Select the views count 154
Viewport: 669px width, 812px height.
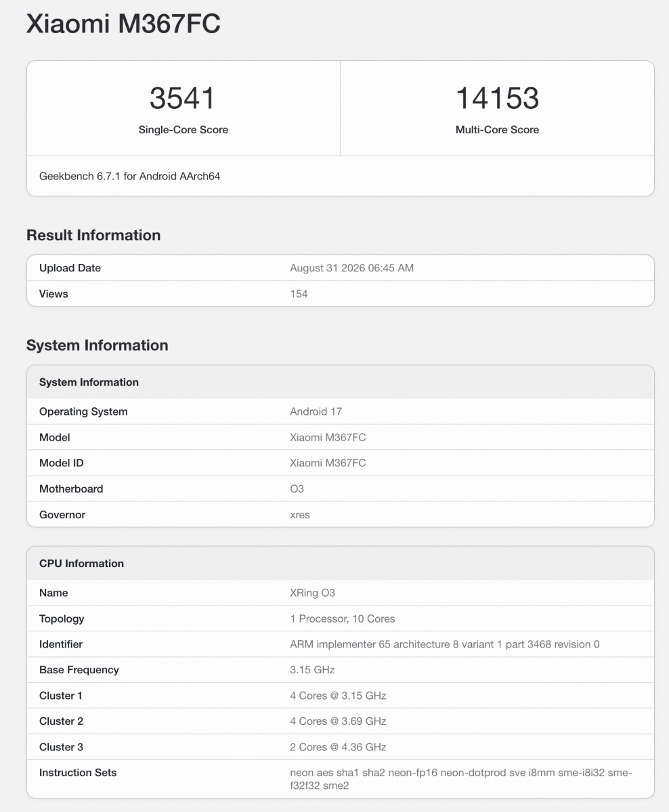coord(299,294)
